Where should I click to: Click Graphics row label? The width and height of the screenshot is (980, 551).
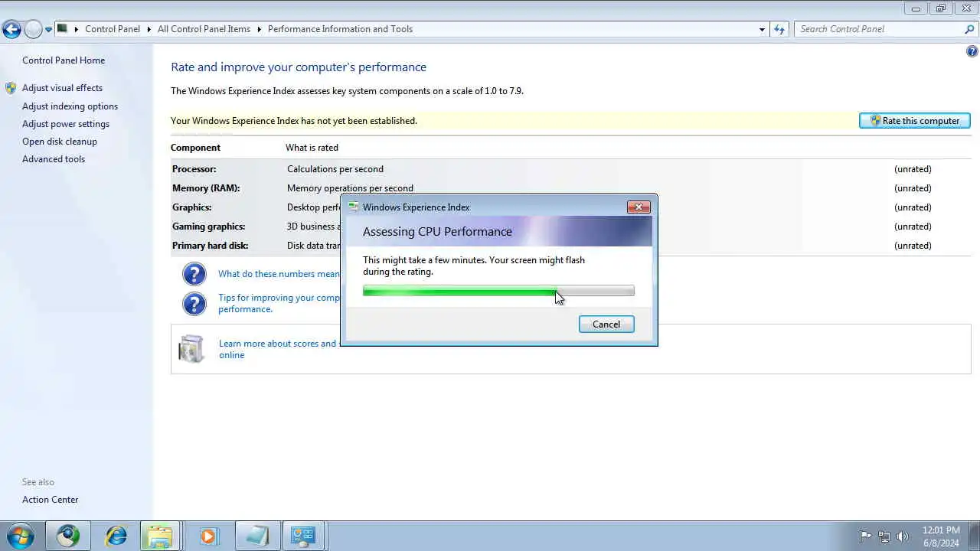(192, 207)
